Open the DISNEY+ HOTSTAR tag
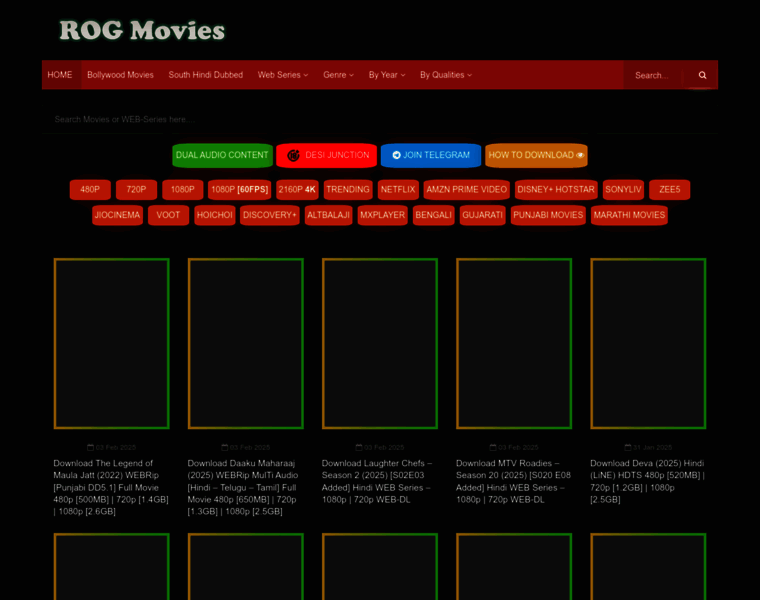This screenshot has height=600, width=760. pyautogui.click(x=556, y=189)
